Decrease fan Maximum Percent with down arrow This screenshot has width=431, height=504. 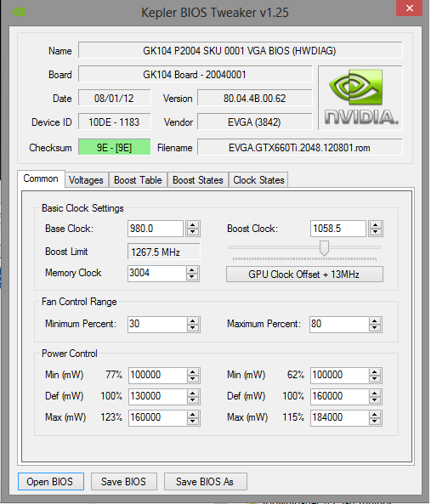point(375,328)
